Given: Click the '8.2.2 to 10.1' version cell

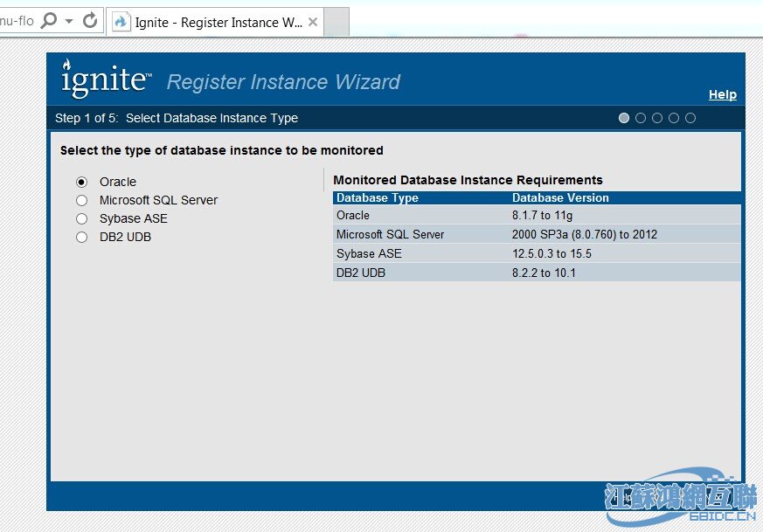Looking at the screenshot, I should pos(544,273).
